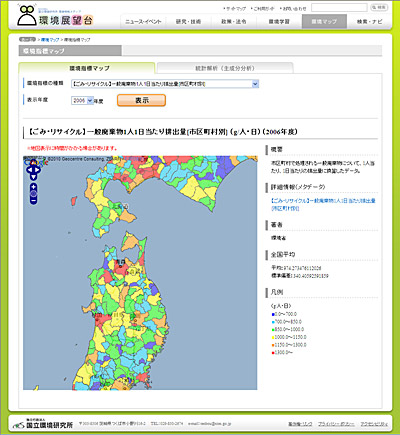Open the ニュース・イベント menu
This screenshot has height=435, width=400.
(x=143, y=22)
